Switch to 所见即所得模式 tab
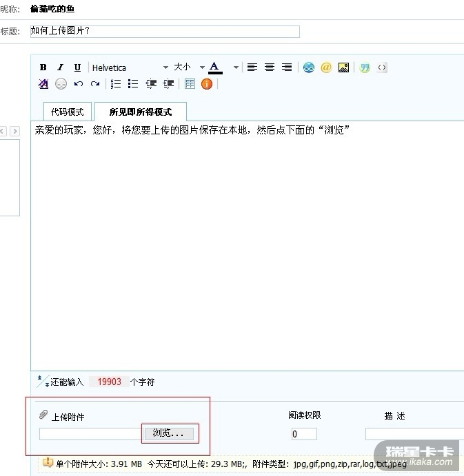Screen dimensions: 464x476 click(x=141, y=112)
